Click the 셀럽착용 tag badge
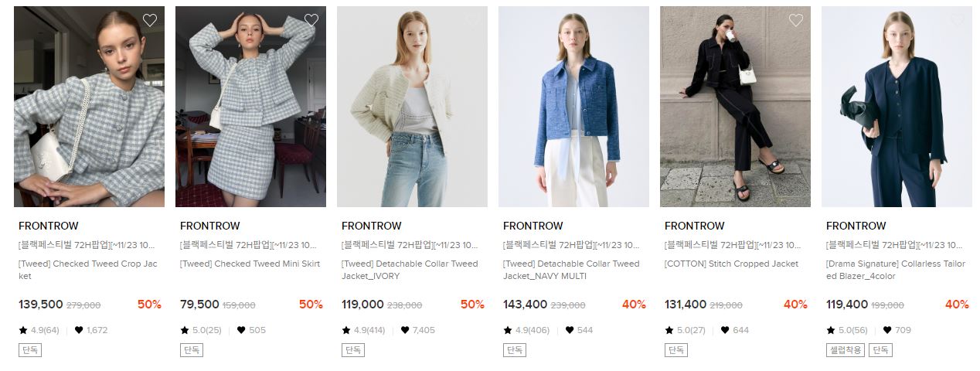Viewport: 980px width, 371px height. tap(845, 350)
